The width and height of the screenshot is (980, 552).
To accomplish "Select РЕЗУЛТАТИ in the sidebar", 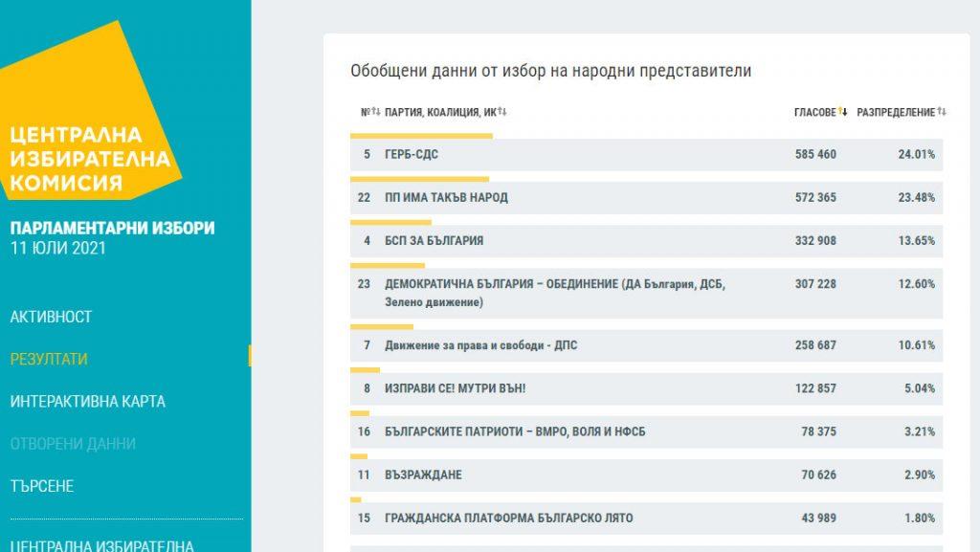I will coord(49,359).
